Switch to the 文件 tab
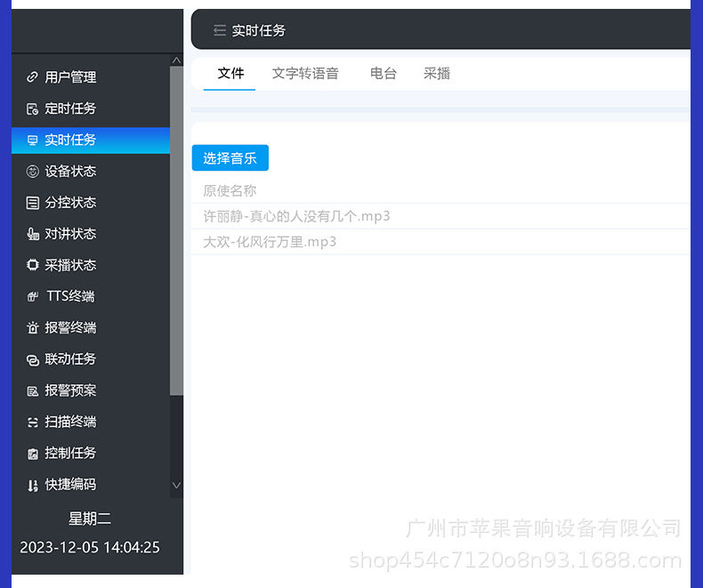The width and height of the screenshot is (703, 588). (x=230, y=74)
